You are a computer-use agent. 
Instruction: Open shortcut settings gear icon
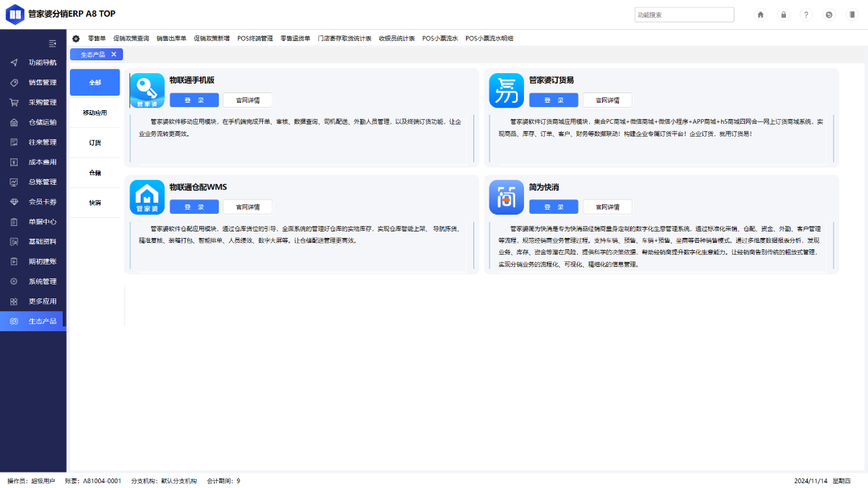tap(76, 39)
